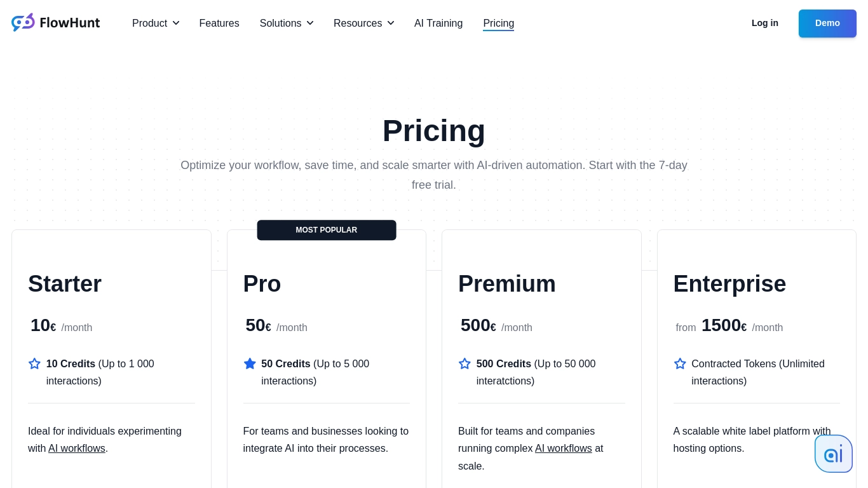Click the Demo button
The height and width of the screenshot is (488, 868).
click(827, 23)
